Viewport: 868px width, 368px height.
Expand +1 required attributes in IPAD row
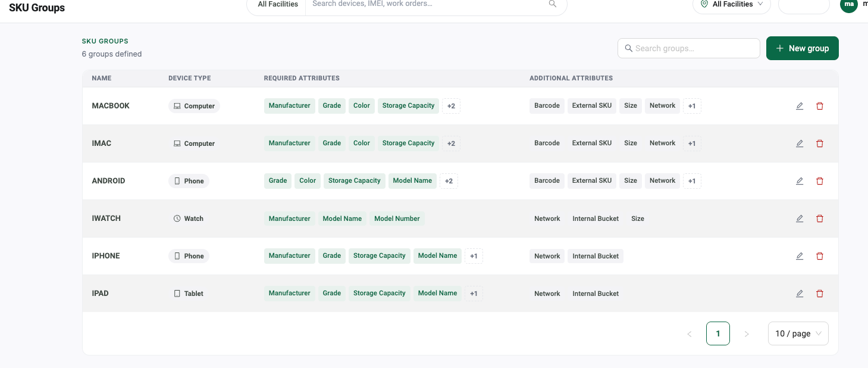[x=474, y=294]
